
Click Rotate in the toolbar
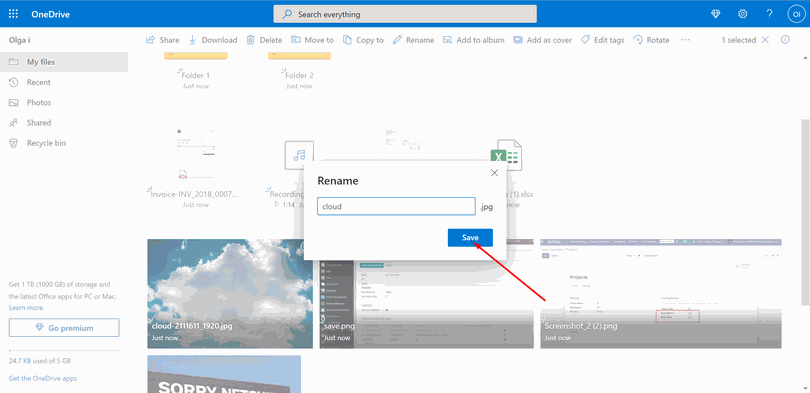pos(651,40)
